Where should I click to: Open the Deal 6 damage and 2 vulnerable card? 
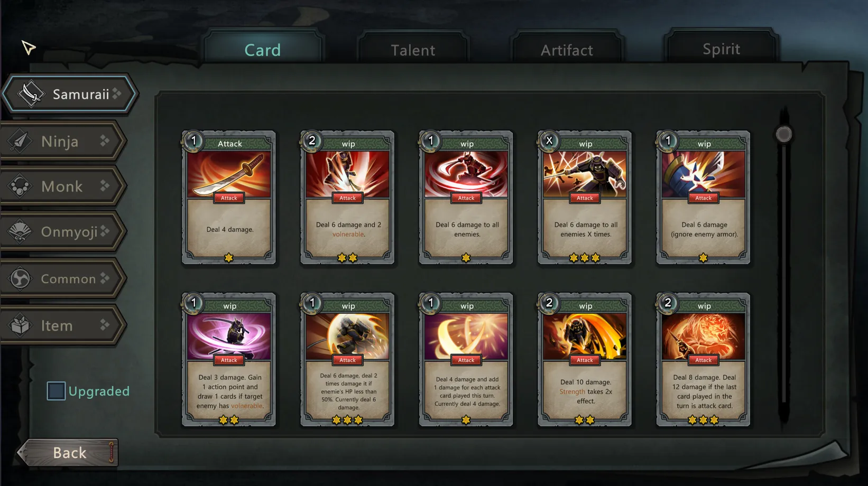pos(347,198)
